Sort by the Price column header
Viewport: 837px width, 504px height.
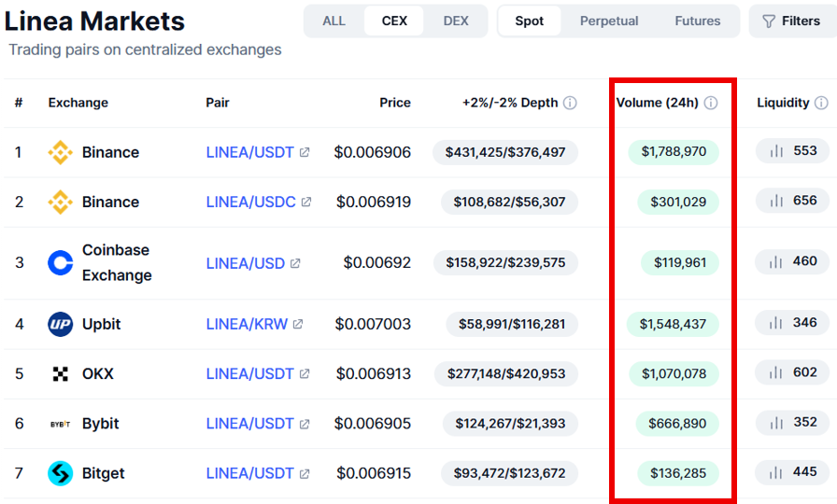pos(395,103)
